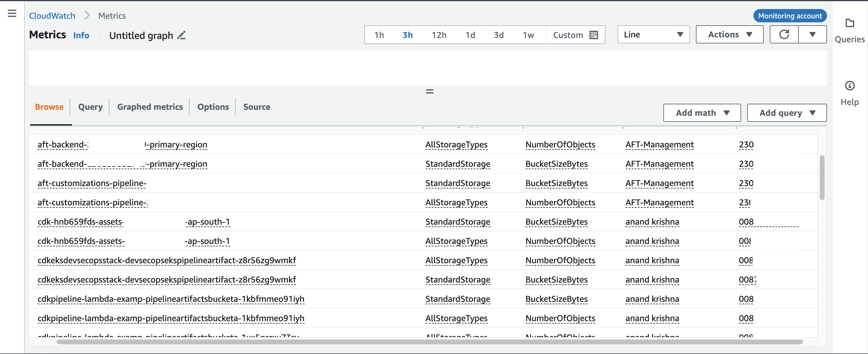Select the 3h time range

(407, 35)
